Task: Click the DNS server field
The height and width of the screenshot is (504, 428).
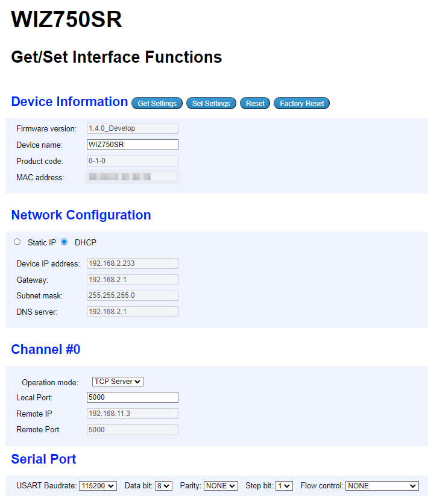Action: click(132, 312)
